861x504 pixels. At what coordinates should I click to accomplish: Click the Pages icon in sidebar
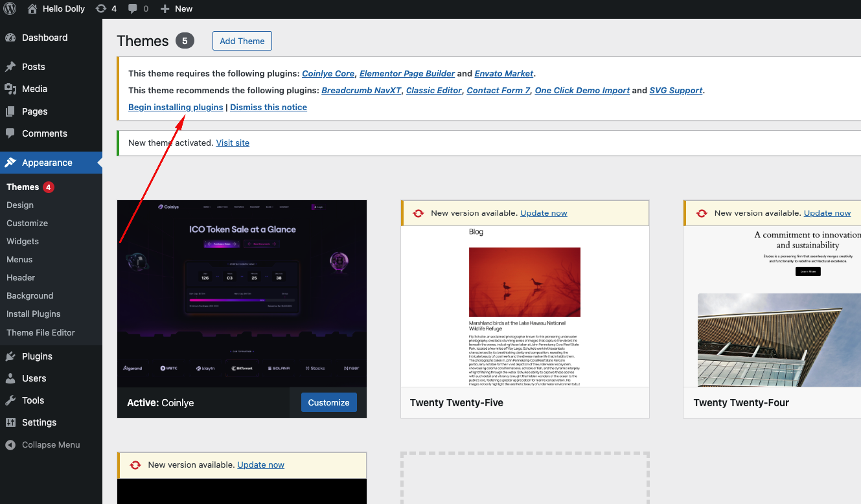tap(10, 111)
